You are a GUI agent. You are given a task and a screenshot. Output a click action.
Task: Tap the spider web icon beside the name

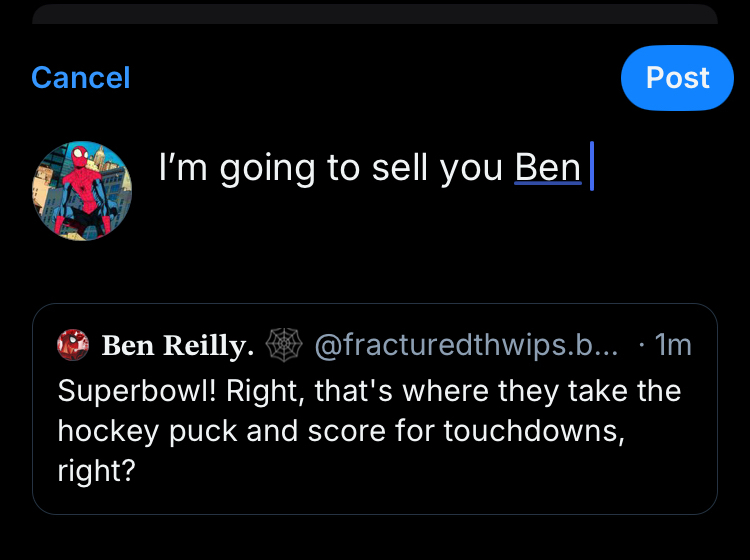(283, 345)
